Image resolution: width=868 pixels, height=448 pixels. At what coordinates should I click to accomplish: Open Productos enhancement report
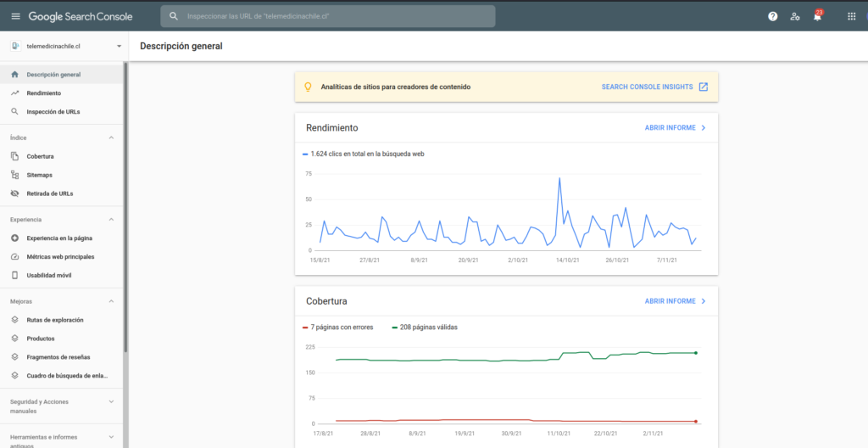point(61,339)
